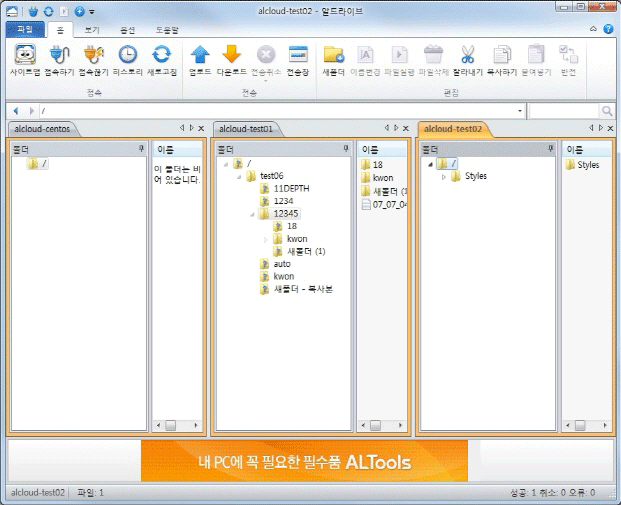This screenshot has width=621, height=505.
Task: Switch to the alcloud-test01 tab
Action: [x=246, y=129]
